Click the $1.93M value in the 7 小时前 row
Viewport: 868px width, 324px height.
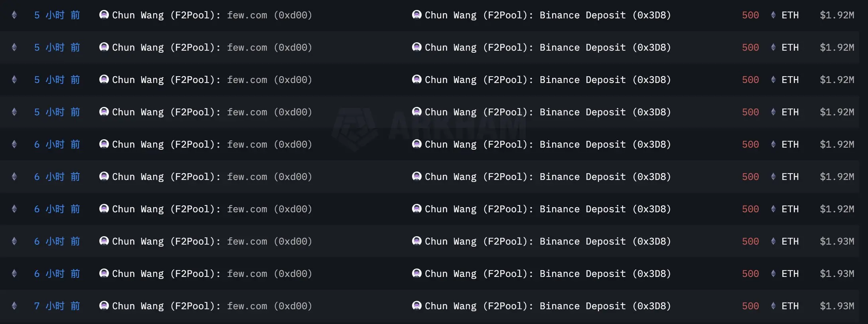pyautogui.click(x=837, y=306)
